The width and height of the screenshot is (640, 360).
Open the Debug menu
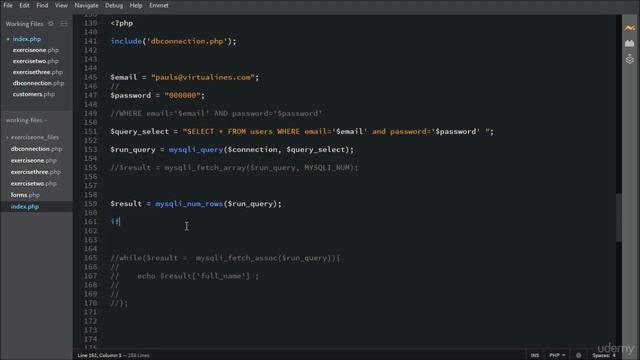tap(114, 5)
